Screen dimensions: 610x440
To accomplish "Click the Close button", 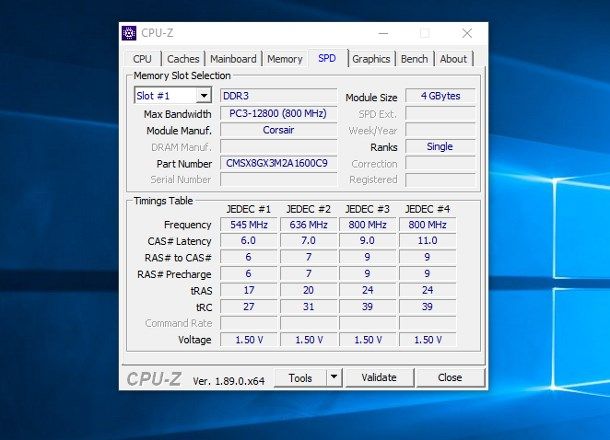I will tap(450, 377).
